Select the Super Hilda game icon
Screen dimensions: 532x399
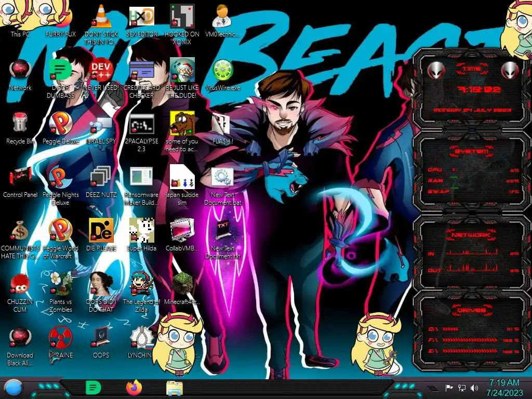pos(142,235)
